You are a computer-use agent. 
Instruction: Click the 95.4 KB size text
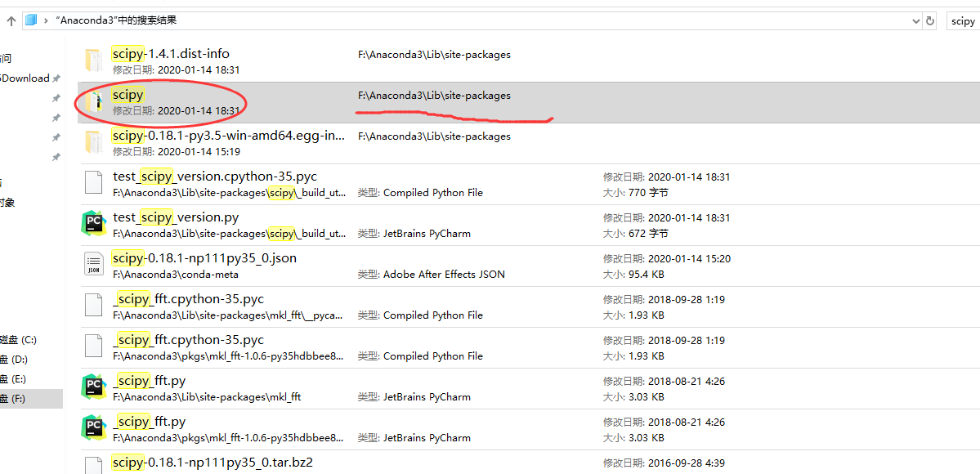647,274
